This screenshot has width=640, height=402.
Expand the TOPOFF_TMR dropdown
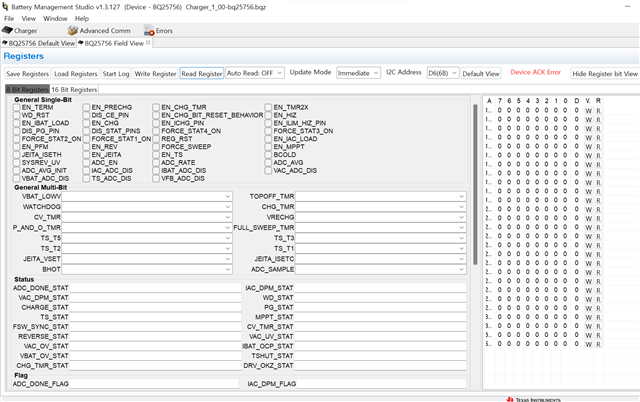(x=380, y=196)
